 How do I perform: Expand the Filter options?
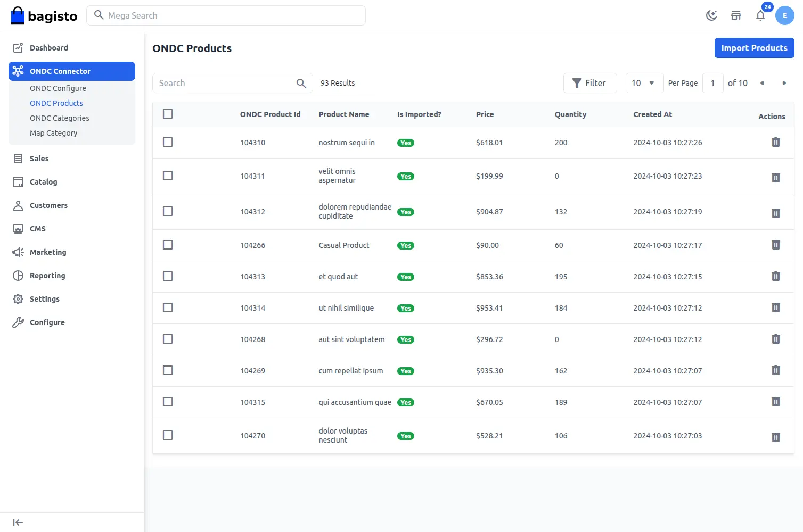[590, 83]
